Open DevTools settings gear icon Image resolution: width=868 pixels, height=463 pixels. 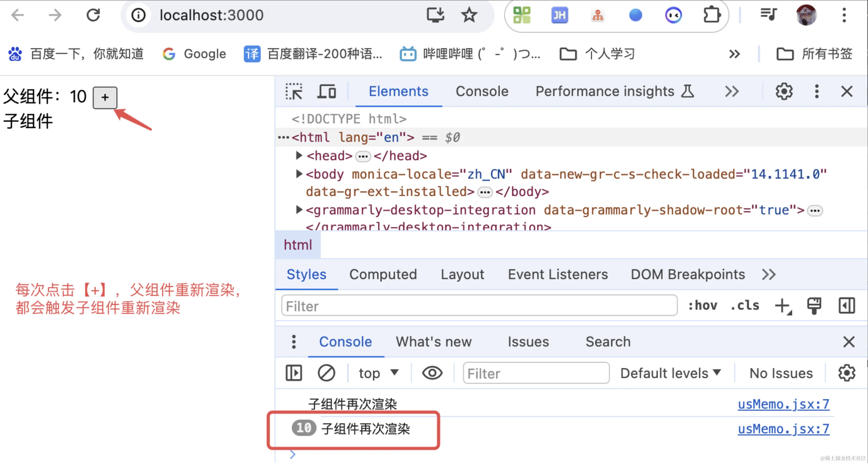[x=784, y=92]
